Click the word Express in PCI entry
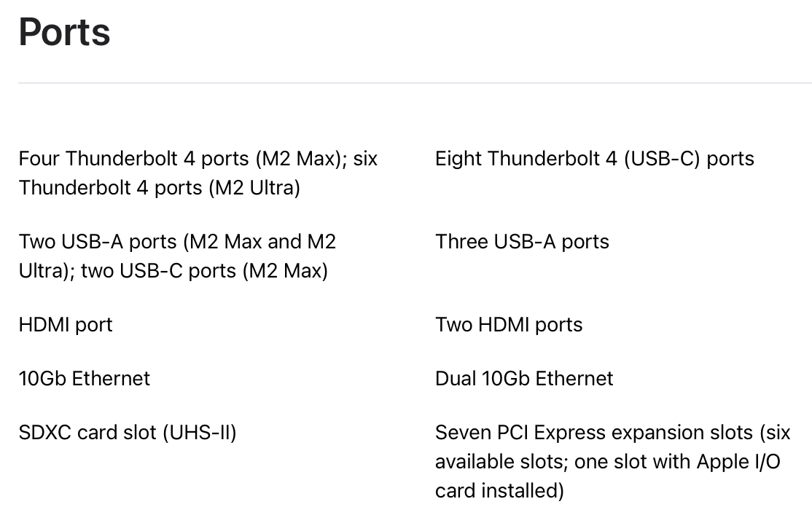Screen dimensions: 812x523 tap(566, 433)
